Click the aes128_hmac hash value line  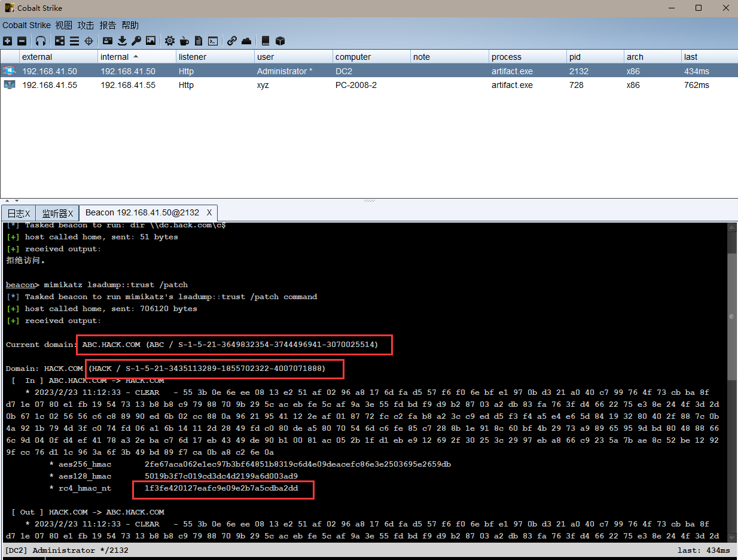pos(221,476)
